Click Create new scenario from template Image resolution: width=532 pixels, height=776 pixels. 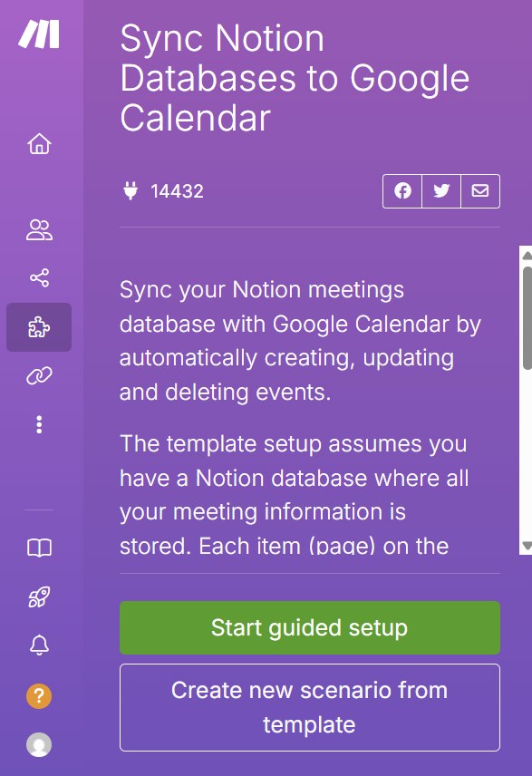[310, 708]
